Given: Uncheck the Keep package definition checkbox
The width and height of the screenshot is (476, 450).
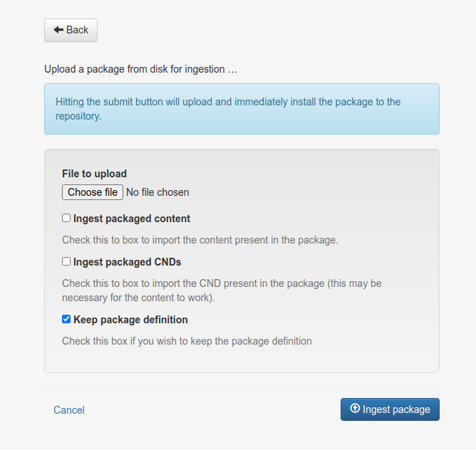Looking at the screenshot, I should click(x=66, y=319).
